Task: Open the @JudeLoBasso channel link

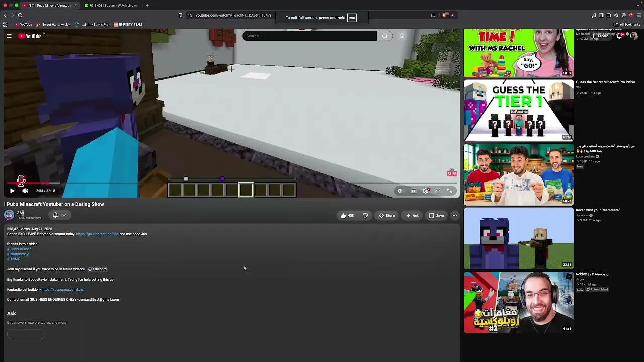Action: pos(19,249)
